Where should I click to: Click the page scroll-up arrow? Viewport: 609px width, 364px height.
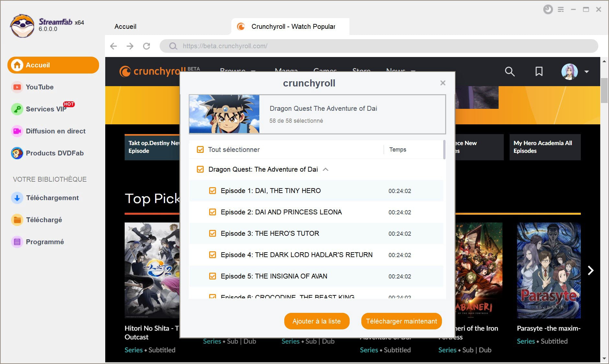click(x=604, y=61)
